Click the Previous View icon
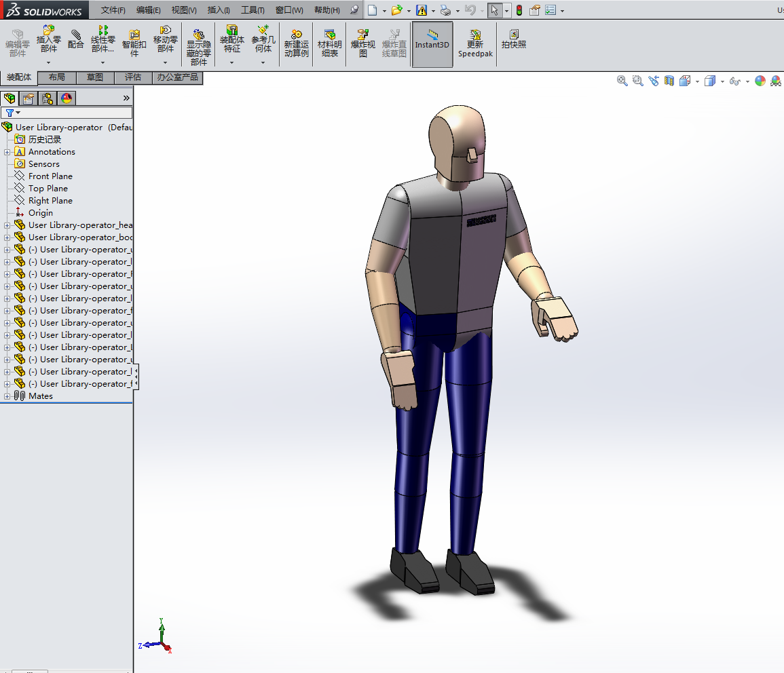Screen dimensions: 784x673 tap(654, 81)
